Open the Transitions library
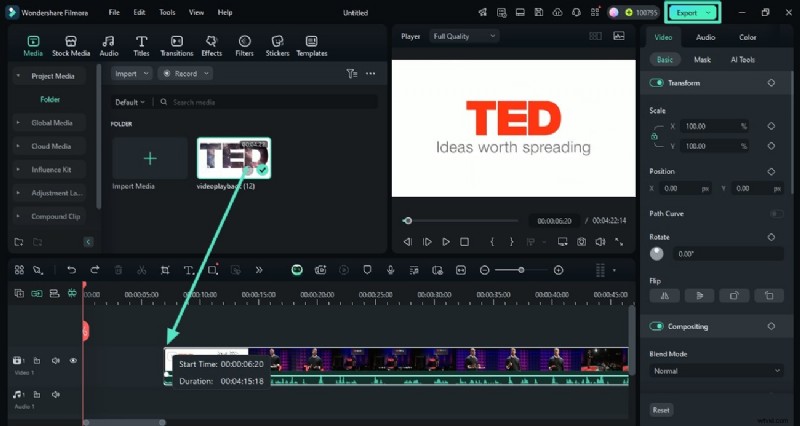The width and height of the screenshot is (800, 426). click(176, 45)
